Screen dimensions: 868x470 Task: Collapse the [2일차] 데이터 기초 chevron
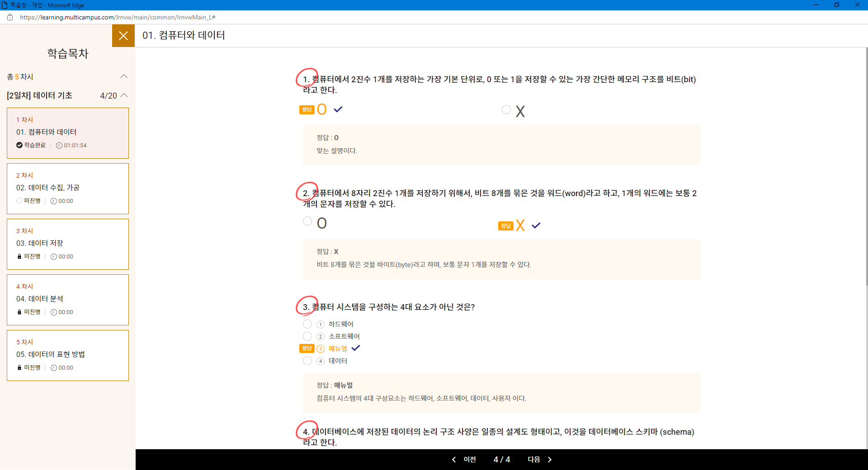124,95
